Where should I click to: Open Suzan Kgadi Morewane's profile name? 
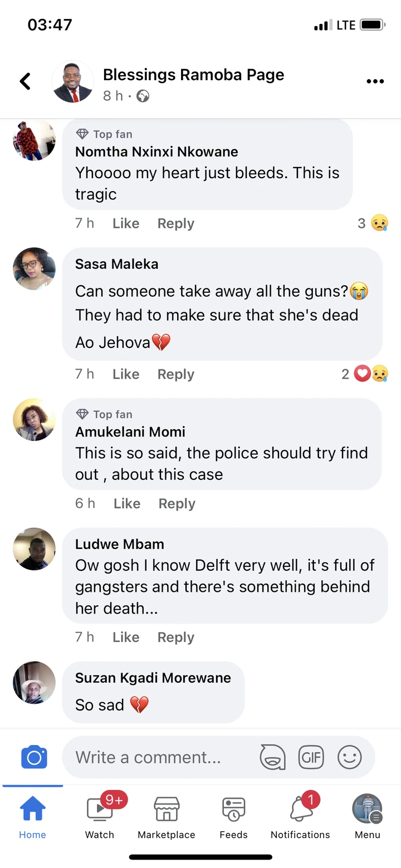(153, 678)
